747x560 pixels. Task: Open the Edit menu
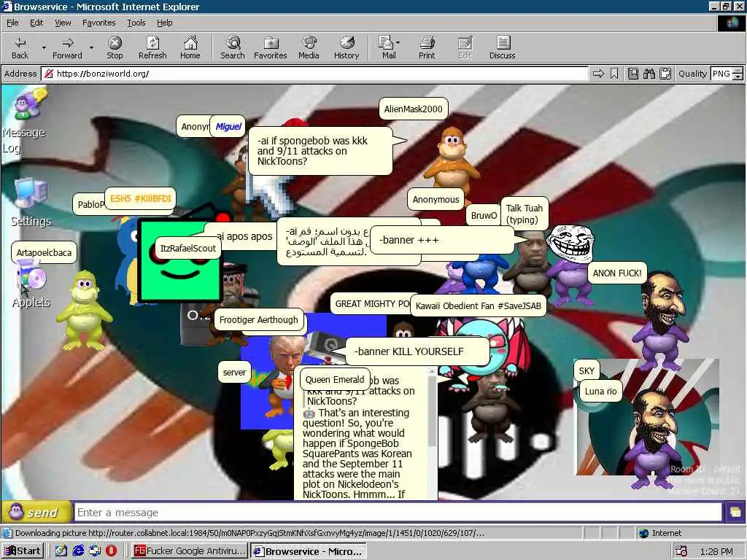click(36, 23)
